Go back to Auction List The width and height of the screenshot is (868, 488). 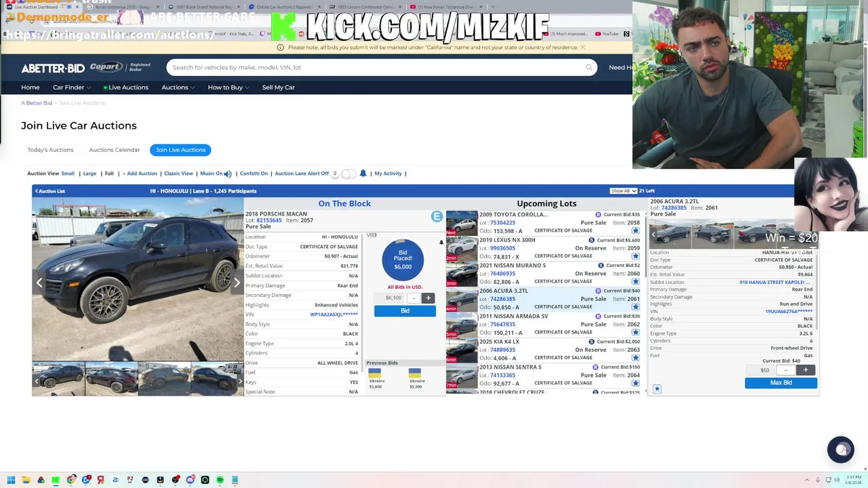pos(50,191)
